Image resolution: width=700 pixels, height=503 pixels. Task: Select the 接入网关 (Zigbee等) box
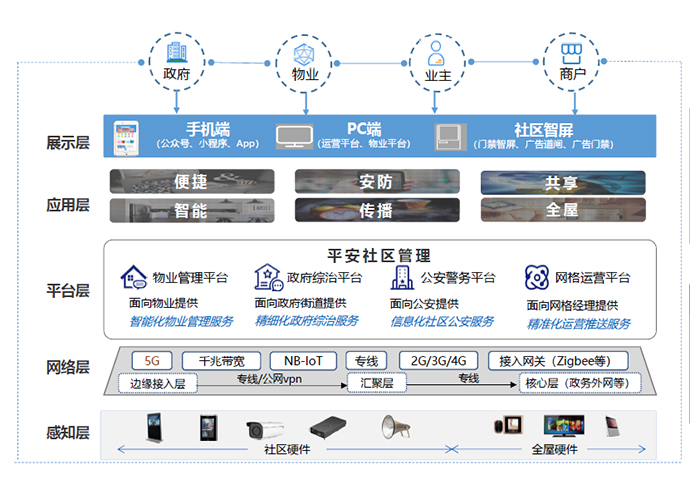click(558, 361)
